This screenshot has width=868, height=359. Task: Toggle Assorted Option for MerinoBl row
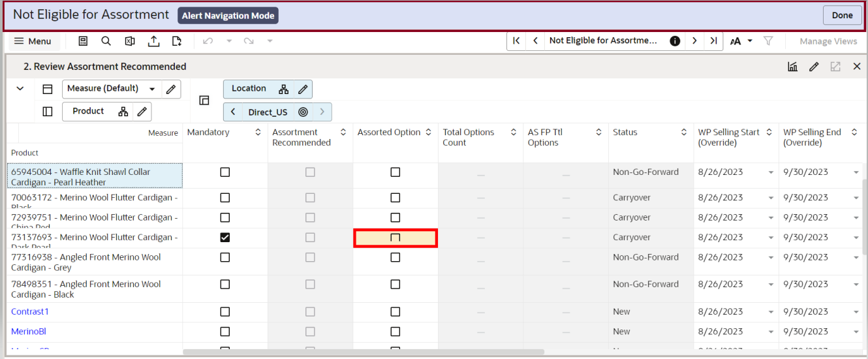point(395,332)
